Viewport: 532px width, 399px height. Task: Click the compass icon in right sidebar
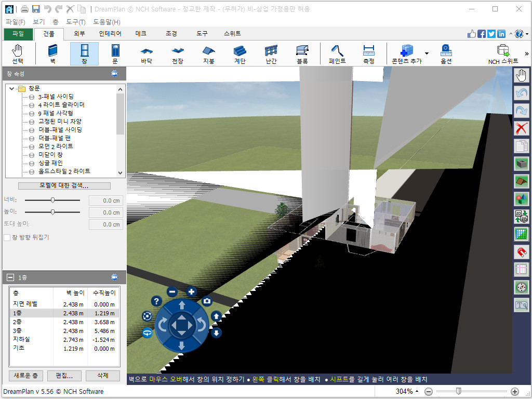522,287
